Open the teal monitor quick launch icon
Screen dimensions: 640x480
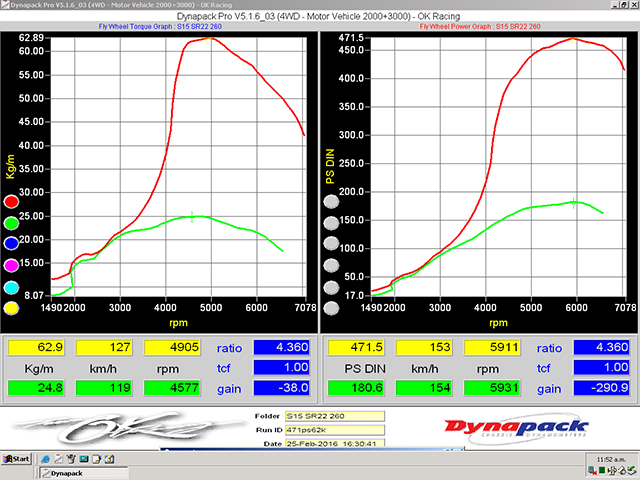pyautogui.click(x=84, y=459)
